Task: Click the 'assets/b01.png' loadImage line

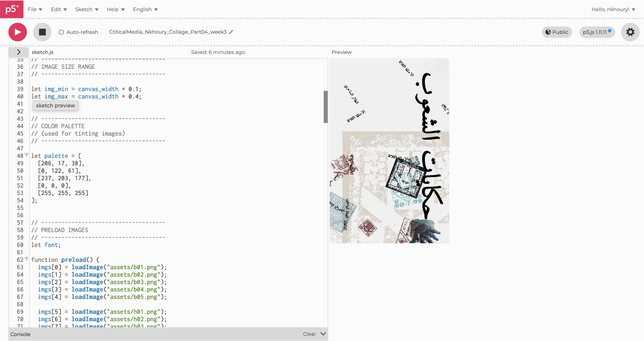Action: point(102,267)
